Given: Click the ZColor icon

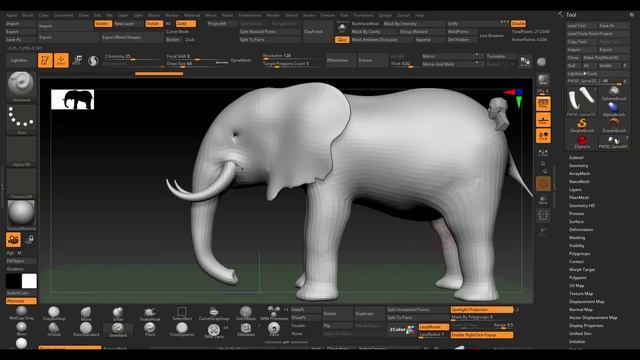Looking at the screenshot, I should pyautogui.click(x=402, y=329).
